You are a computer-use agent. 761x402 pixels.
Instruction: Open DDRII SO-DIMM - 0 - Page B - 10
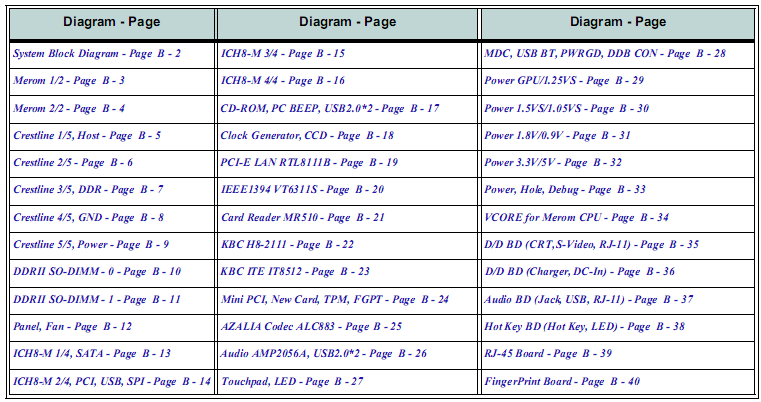[97, 272]
